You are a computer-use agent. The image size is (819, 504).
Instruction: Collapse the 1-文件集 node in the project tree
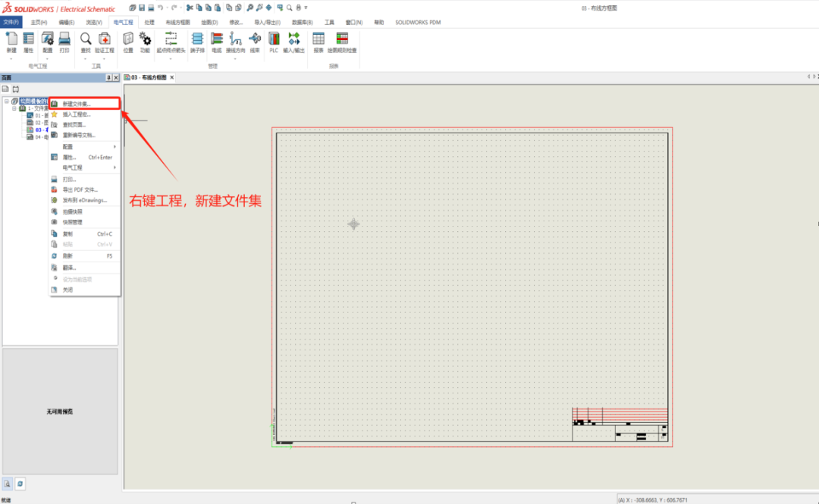tap(14, 108)
